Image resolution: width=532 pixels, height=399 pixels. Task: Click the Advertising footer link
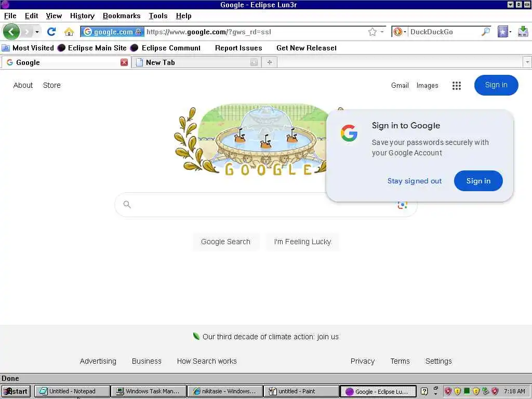(x=98, y=361)
